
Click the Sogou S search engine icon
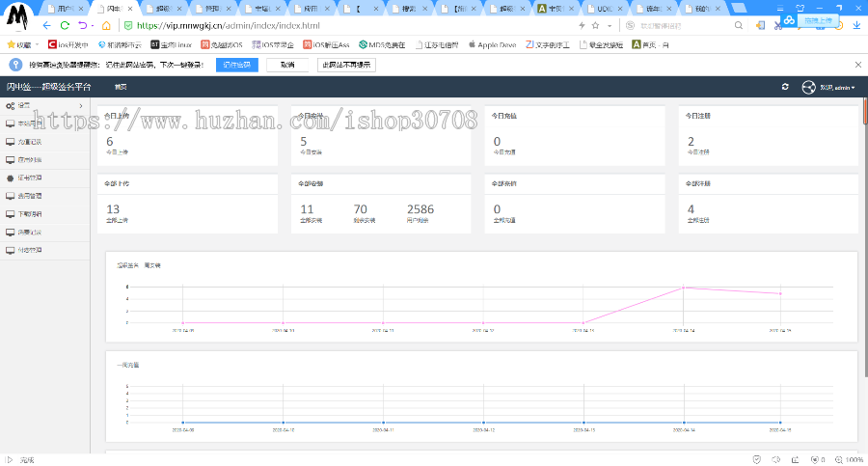point(630,25)
